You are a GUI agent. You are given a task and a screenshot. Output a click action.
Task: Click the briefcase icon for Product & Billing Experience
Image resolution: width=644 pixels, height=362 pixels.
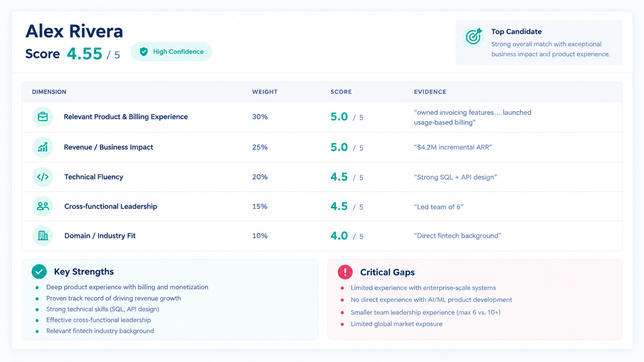[x=43, y=117]
